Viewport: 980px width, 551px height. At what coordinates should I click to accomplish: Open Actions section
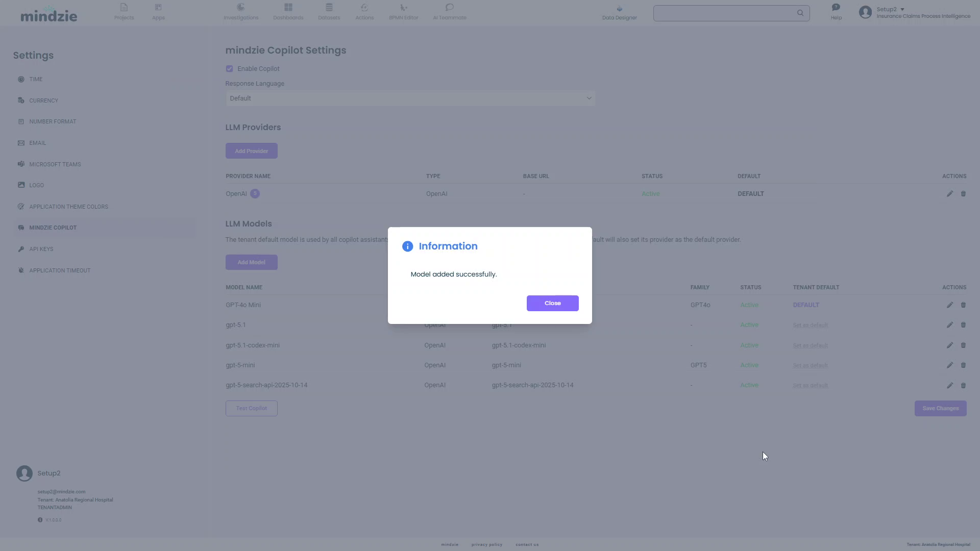tap(364, 12)
